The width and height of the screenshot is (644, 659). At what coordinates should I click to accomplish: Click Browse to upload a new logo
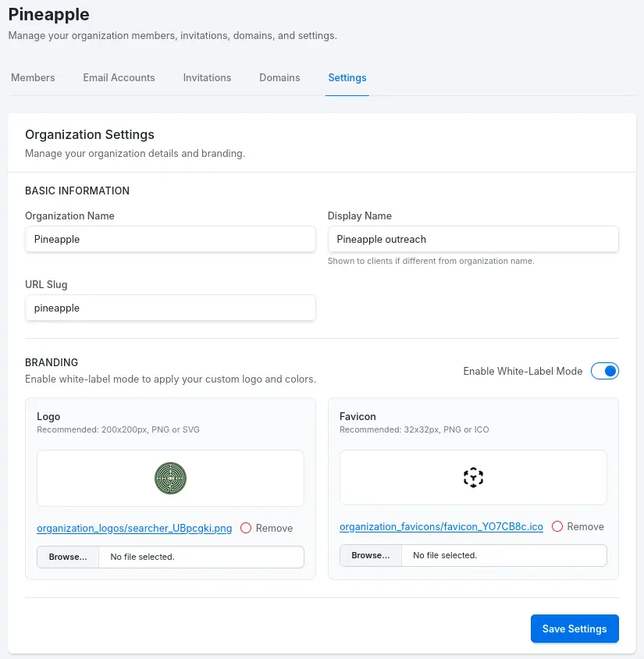click(x=66, y=557)
